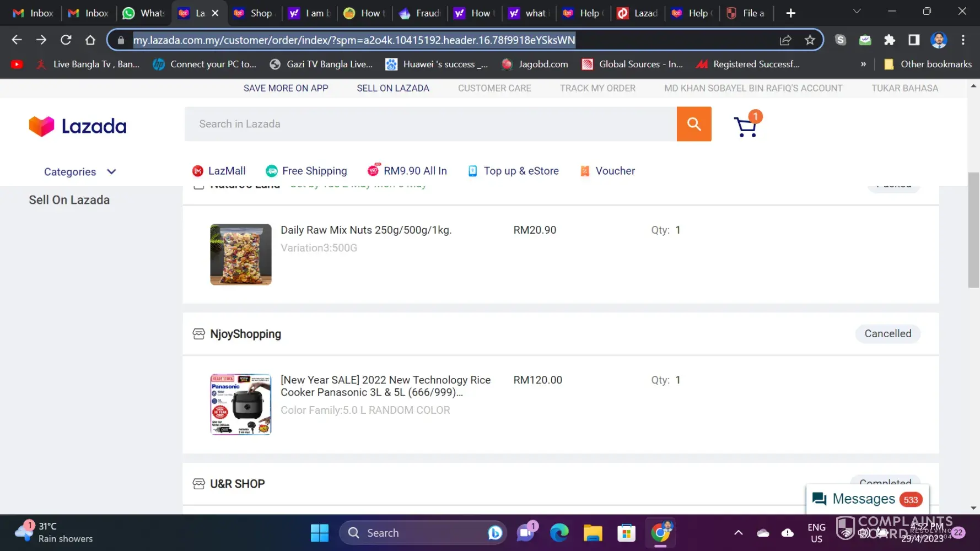Image resolution: width=980 pixels, height=551 pixels.
Task: Click SELL ON LAZADA in the top bar
Action: (x=393, y=88)
